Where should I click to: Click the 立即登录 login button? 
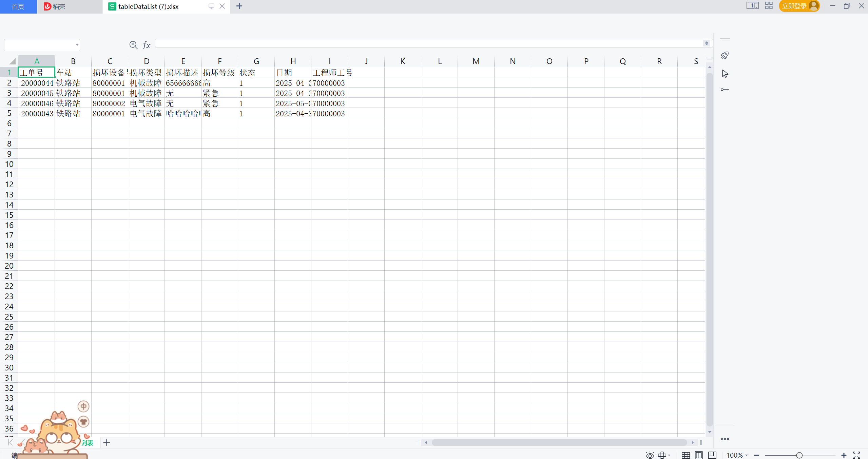(x=794, y=6)
